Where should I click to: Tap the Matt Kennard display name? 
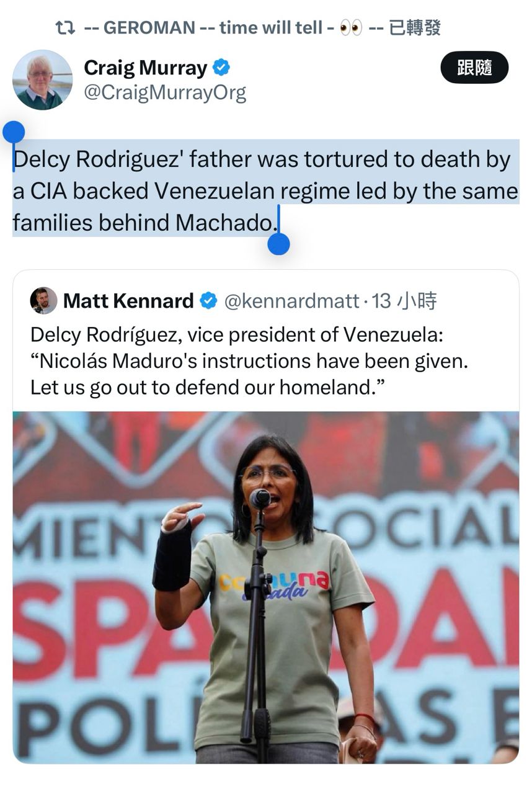pyautogui.click(x=128, y=301)
